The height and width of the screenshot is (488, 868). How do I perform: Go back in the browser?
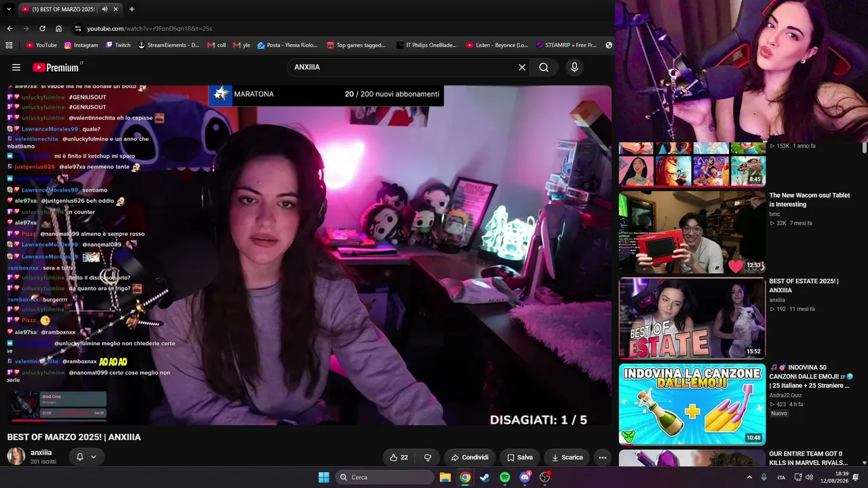click(9, 28)
